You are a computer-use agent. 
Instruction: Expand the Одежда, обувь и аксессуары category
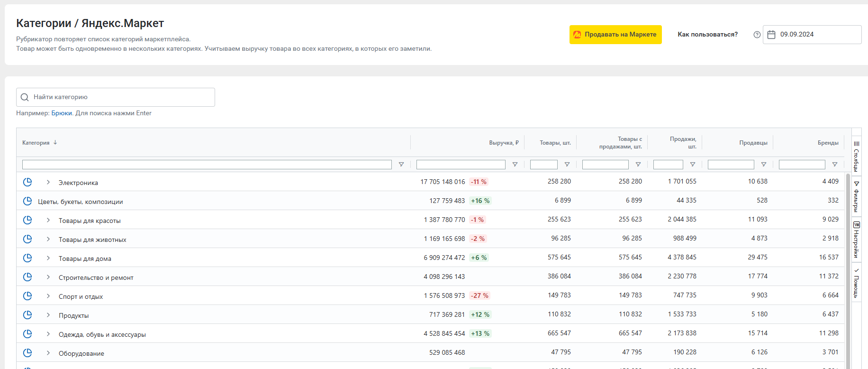click(48, 334)
